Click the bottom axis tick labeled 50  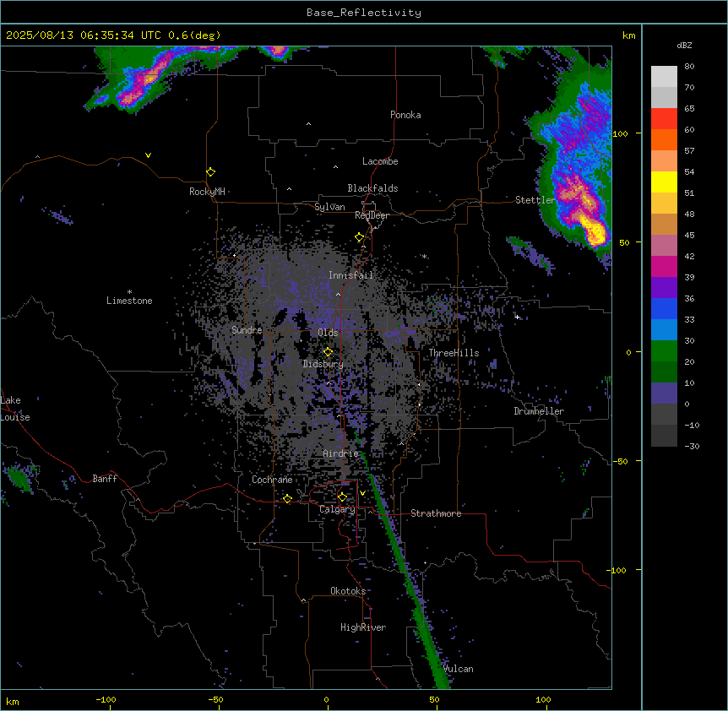coord(434,699)
